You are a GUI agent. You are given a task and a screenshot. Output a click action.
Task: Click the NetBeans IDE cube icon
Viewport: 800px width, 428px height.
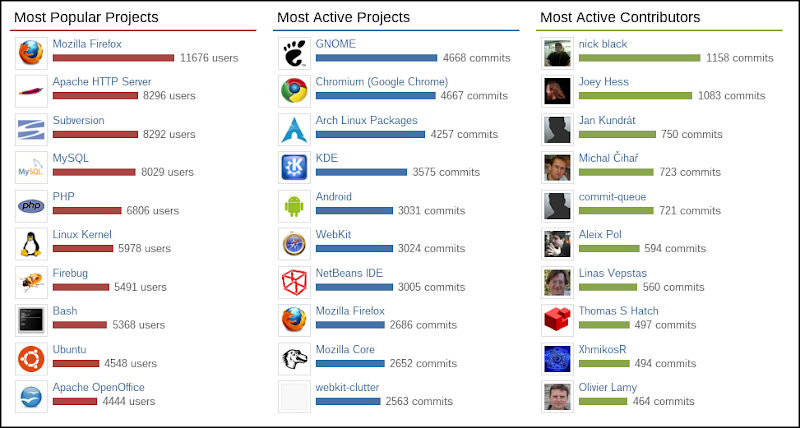(295, 281)
